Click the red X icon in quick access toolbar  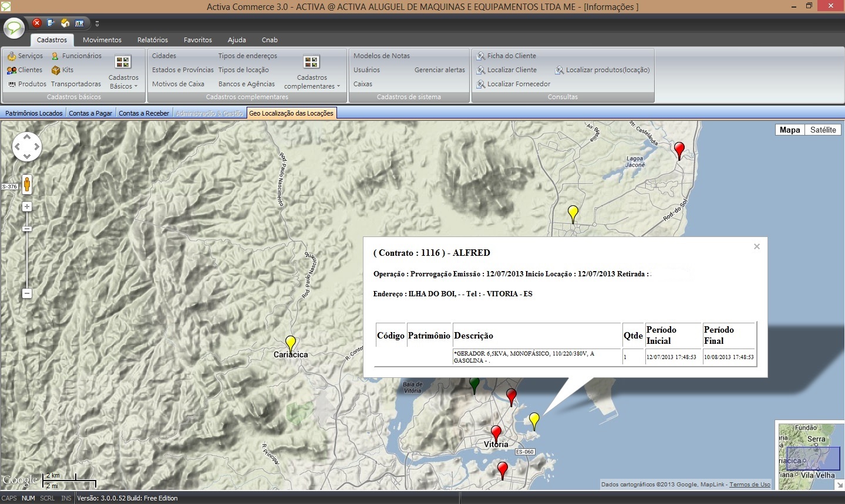(36, 23)
